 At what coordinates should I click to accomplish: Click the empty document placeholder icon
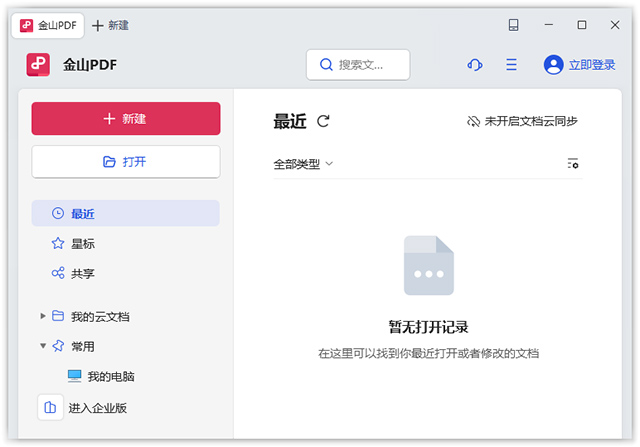(x=429, y=265)
